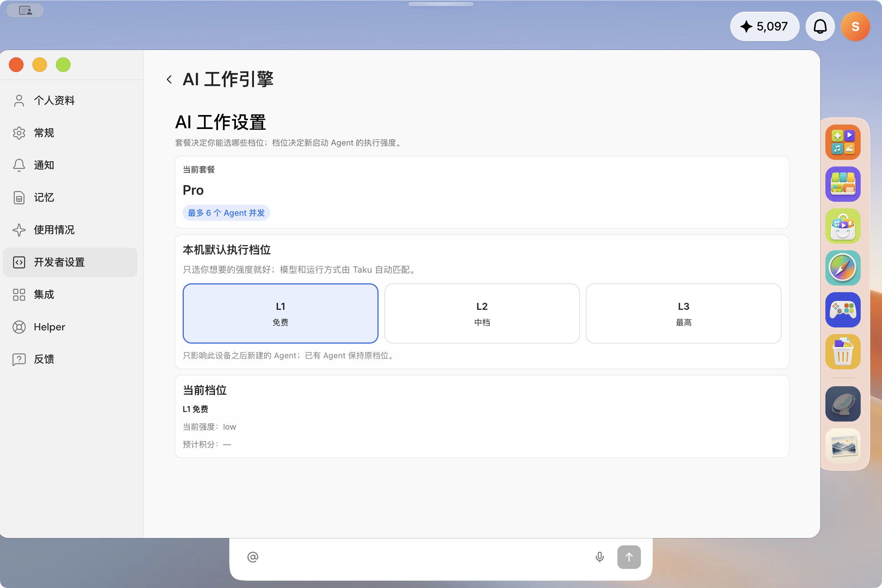Image resolution: width=882 pixels, height=588 pixels.
Task: Open the orange media apps dock icon
Action: coord(843,143)
